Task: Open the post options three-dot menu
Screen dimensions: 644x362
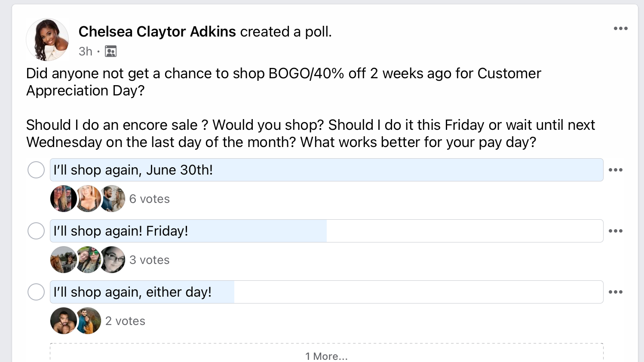Action: click(620, 28)
